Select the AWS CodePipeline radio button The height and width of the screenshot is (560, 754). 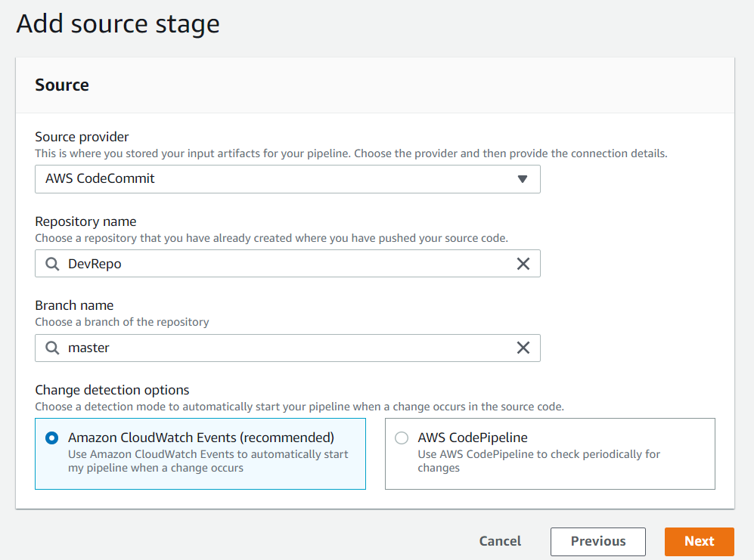(402, 438)
